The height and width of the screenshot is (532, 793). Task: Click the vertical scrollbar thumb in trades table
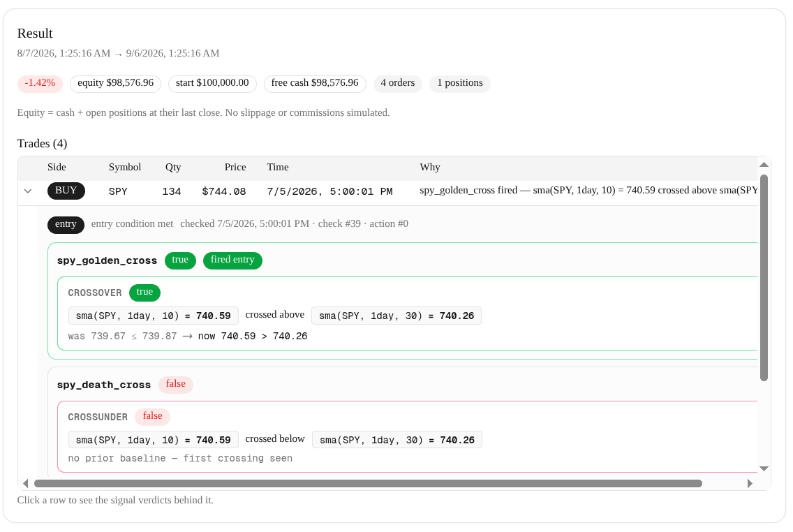[x=764, y=278]
